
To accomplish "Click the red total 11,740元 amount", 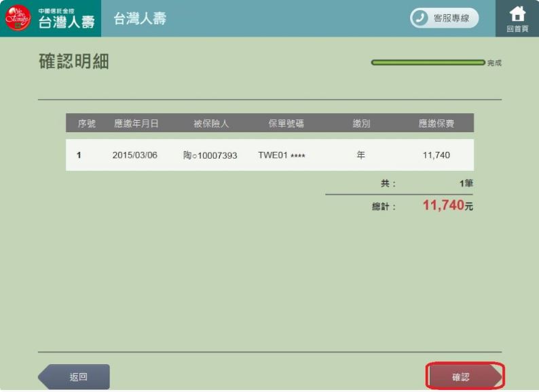I will pyautogui.click(x=448, y=205).
